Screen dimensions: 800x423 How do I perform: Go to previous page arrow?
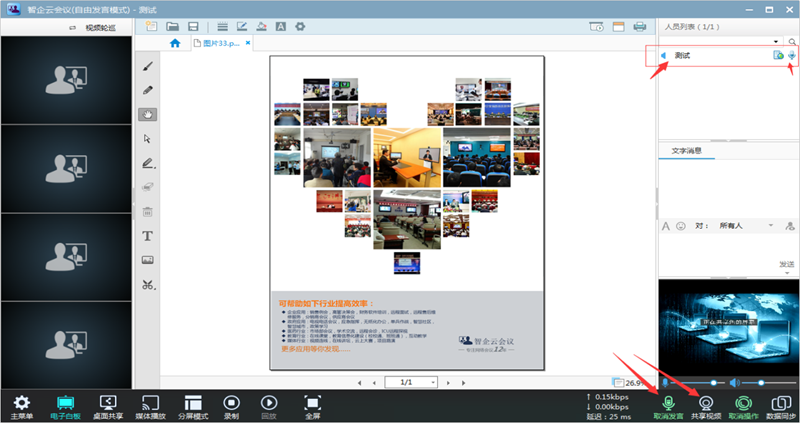(374, 383)
